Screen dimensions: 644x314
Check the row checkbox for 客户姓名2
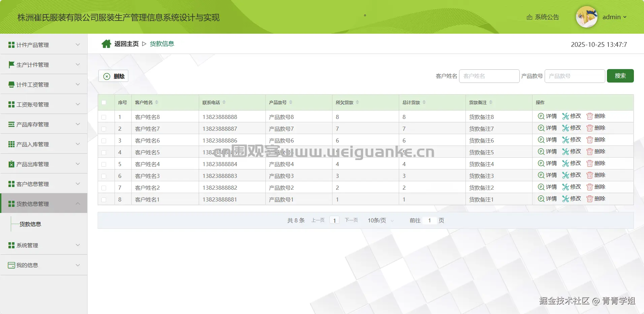click(104, 188)
